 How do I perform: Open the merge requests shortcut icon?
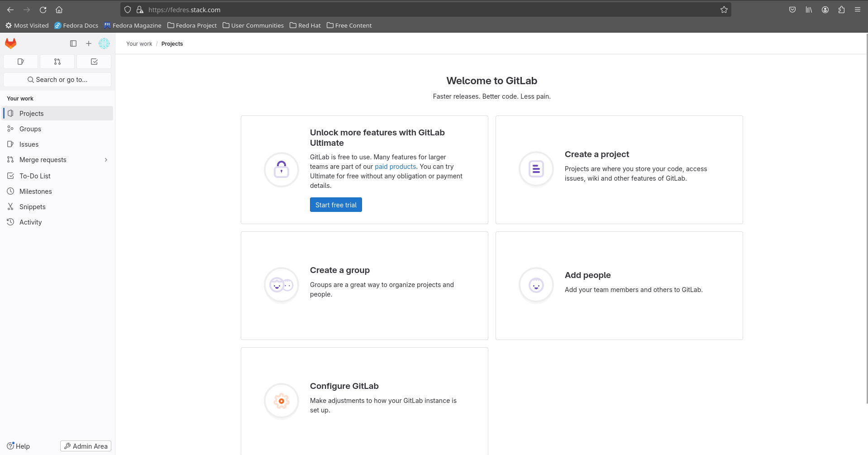coord(57,62)
